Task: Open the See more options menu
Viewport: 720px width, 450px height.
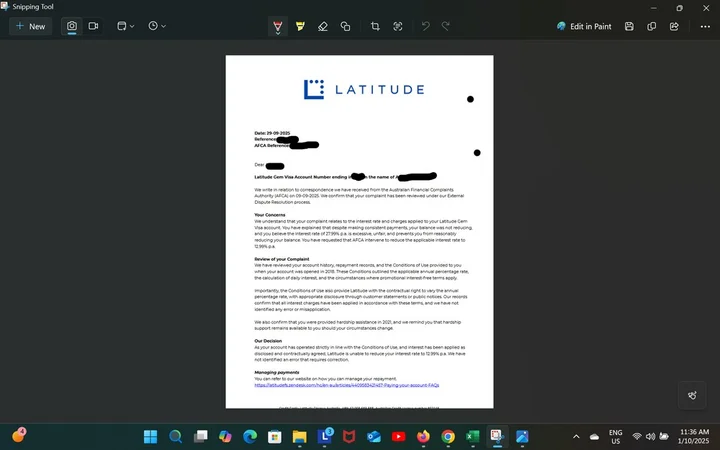Action: (705, 27)
